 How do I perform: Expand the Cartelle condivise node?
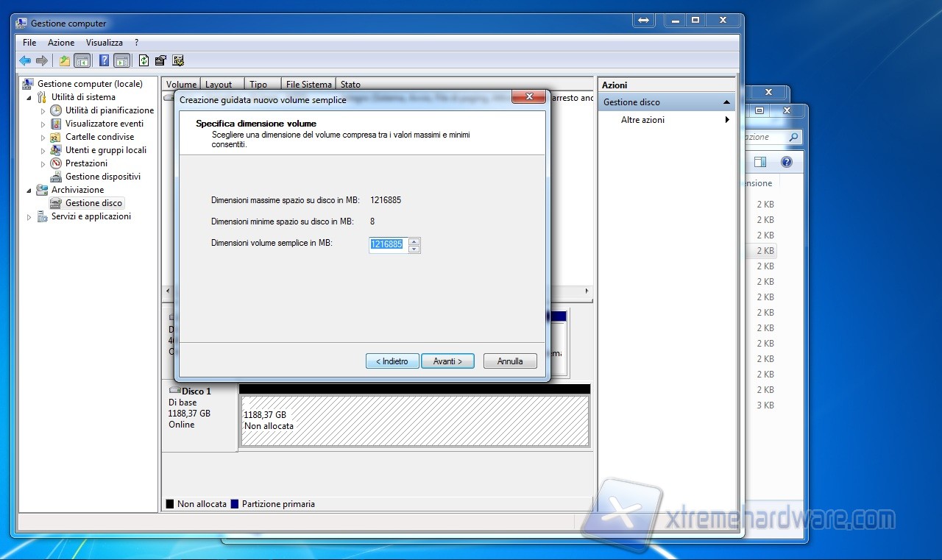(43, 137)
